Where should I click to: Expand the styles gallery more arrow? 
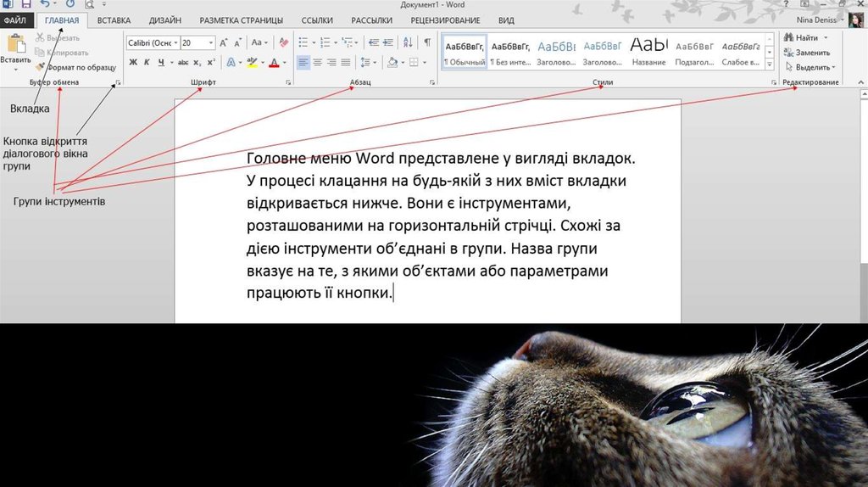tap(770, 65)
